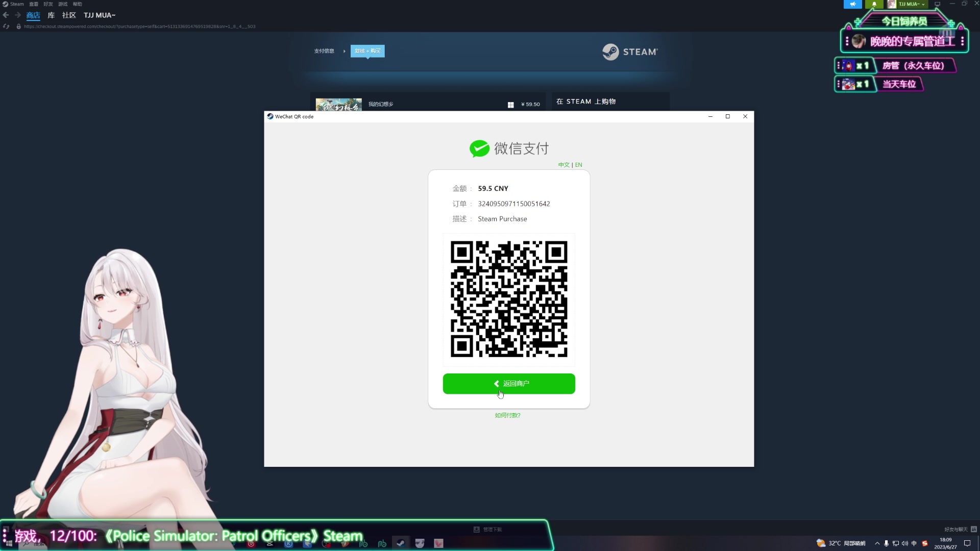This screenshot has width=980, height=551.
Task: Switch WeChat Pay language to 中文
Action: pos(563,165)
